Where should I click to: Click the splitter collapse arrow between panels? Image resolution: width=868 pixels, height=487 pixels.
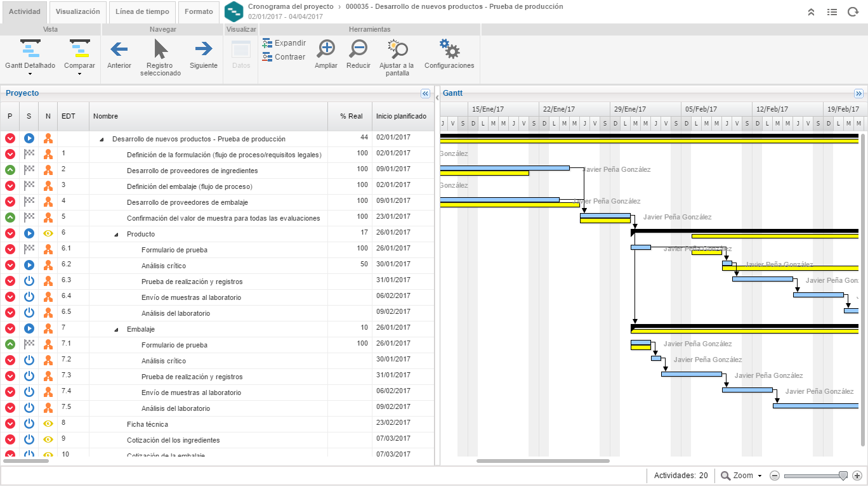[x=437, y=97]
